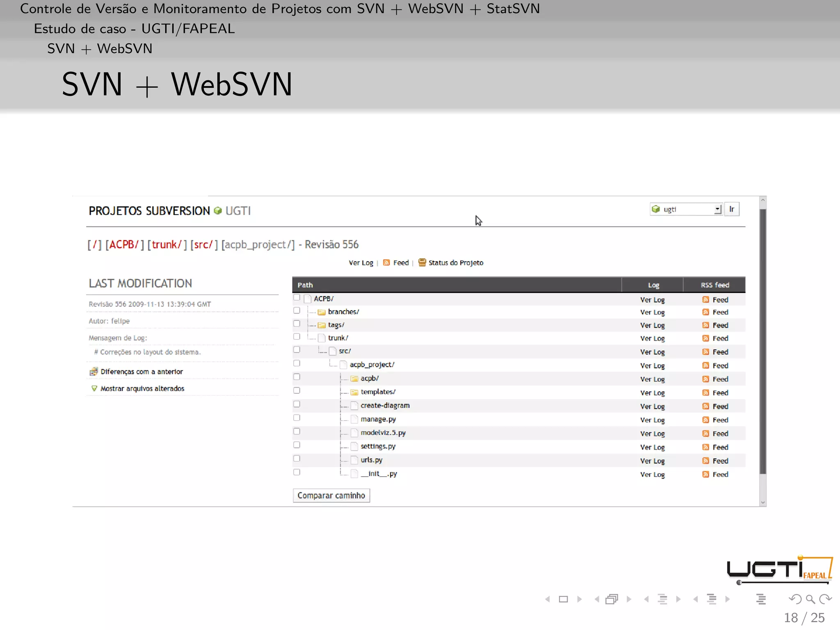Tick the checkbox for acpb_project/
840x630 pixels.
(x=297, y=363)
